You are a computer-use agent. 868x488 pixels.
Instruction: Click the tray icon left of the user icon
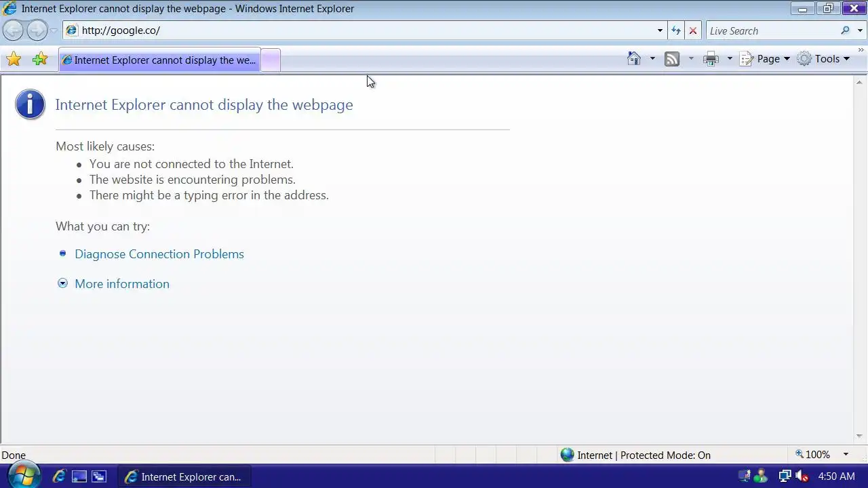745,476
